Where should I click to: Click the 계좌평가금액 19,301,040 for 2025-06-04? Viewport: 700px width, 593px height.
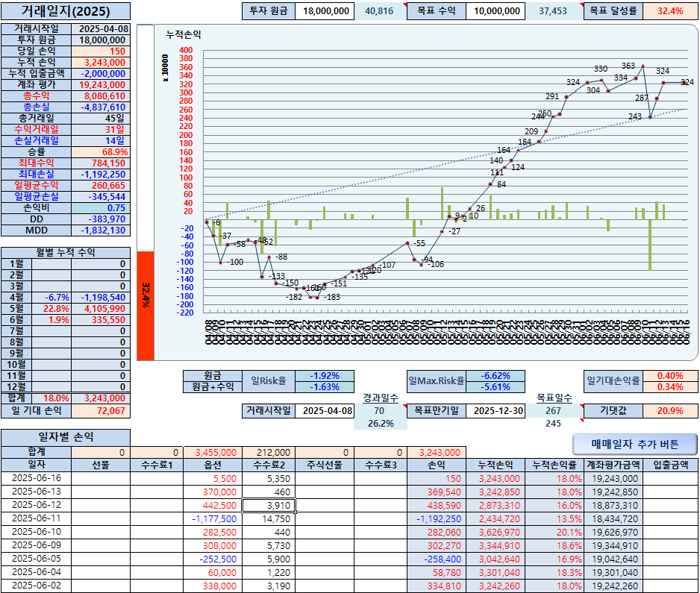613,572
